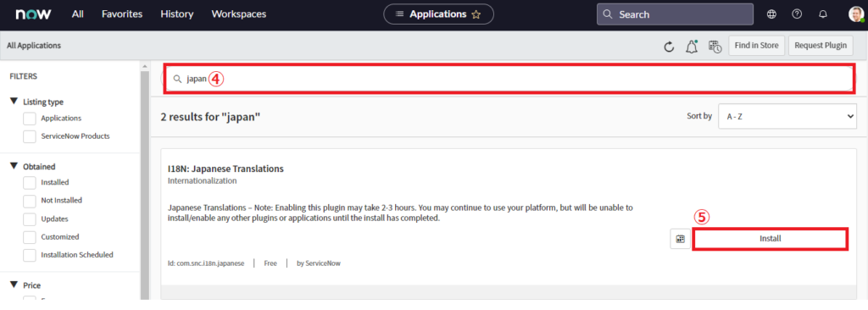Image resolution: width=868 pixels, height=310 pixels.
Task: Favorite Applications with the star icon
Action: [x=476, y=14]
